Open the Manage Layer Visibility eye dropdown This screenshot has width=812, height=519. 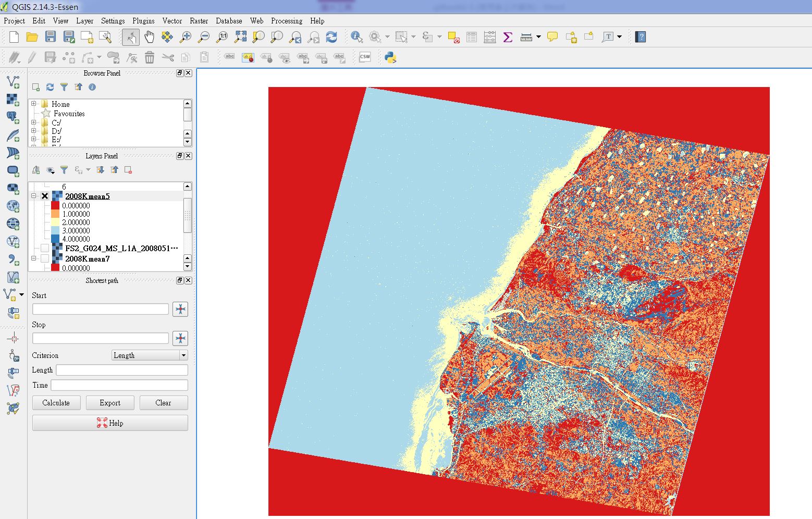[x=51, y=170]
